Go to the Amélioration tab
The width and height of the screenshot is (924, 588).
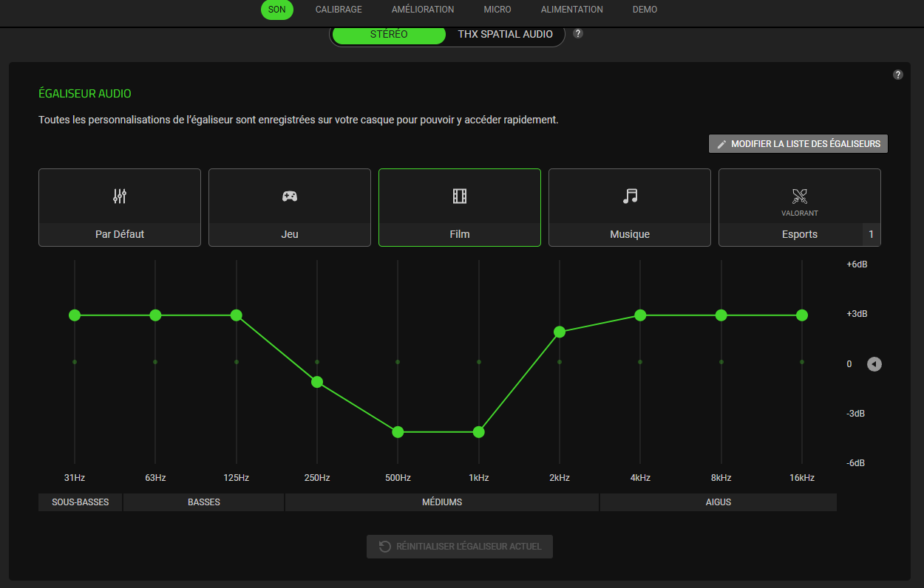[423, 10]
